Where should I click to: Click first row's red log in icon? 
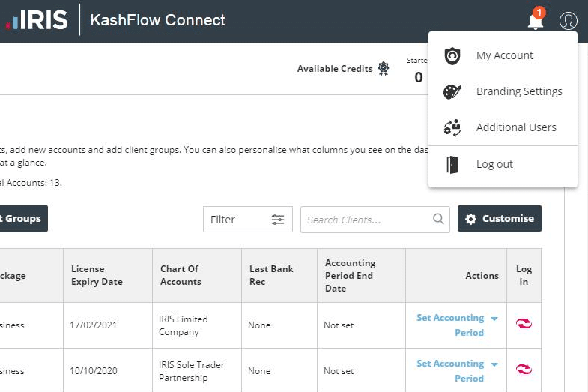[524, 324]
